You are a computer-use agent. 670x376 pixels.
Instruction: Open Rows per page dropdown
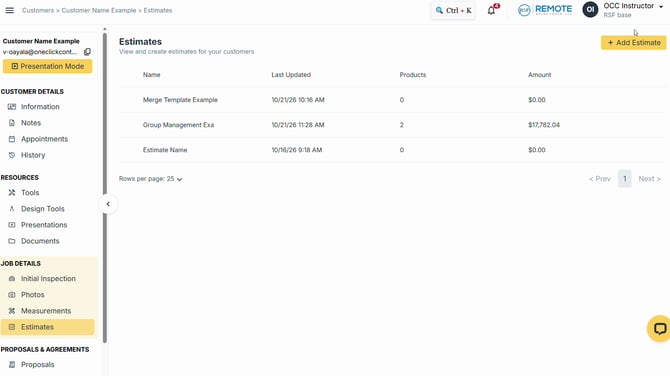[x=150, y=179]
